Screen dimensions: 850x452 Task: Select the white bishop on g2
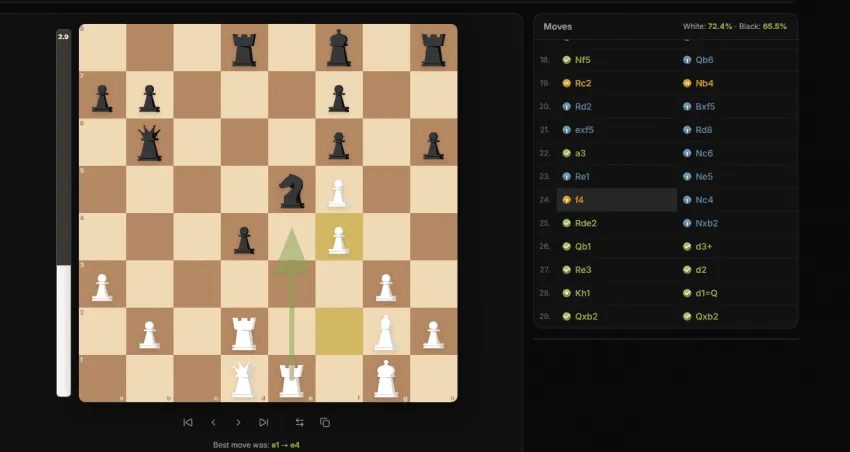[386, 332]
